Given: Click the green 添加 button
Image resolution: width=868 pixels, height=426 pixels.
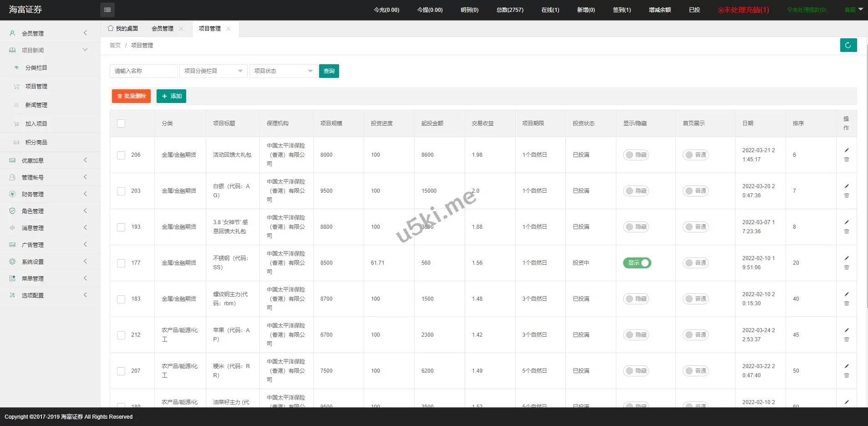Looking at the screenshot, I should tap(171, 96).
